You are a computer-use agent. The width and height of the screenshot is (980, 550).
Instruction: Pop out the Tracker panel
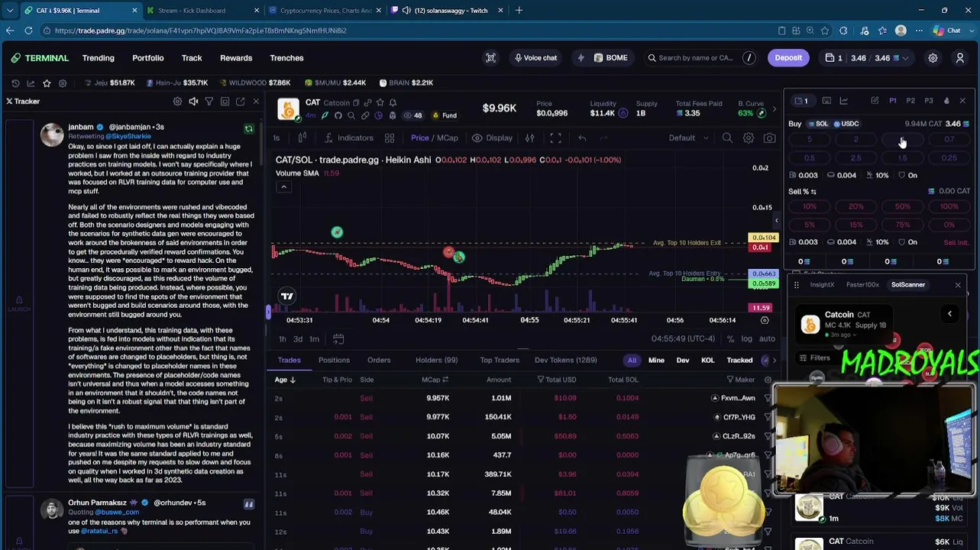coord(240,101)
